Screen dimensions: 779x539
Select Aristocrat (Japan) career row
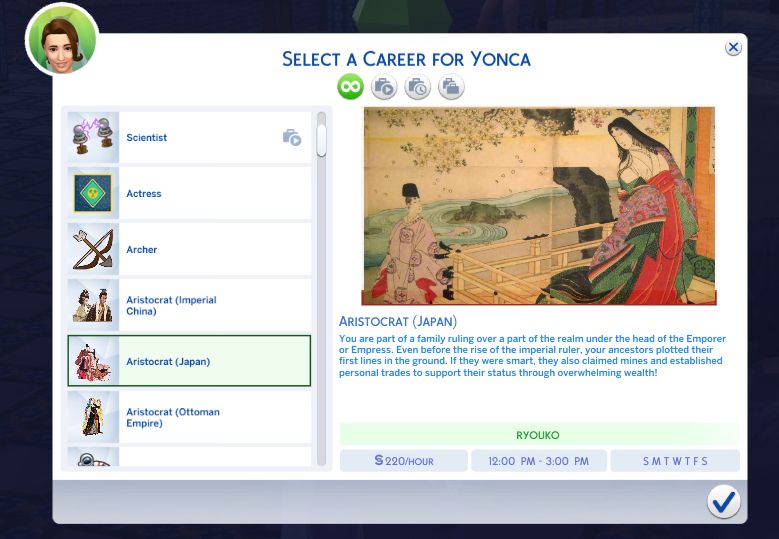[x=189, y=361]
